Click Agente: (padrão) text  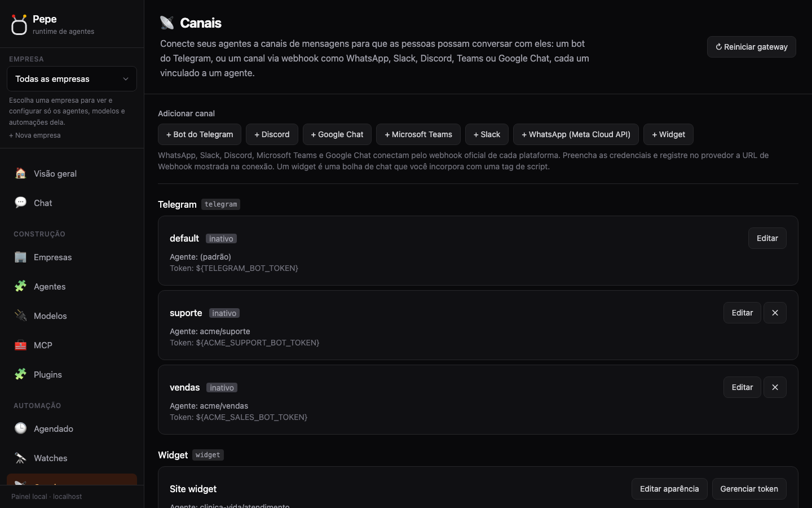[200, 257]
